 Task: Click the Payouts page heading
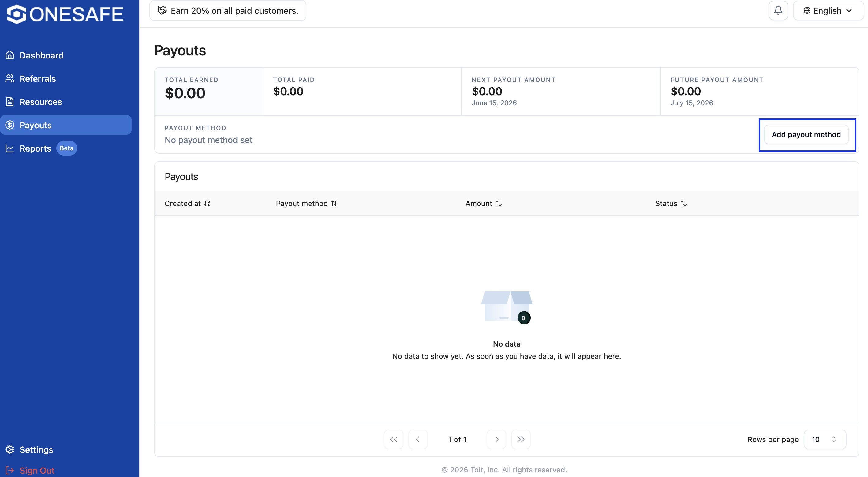(180, 51)
